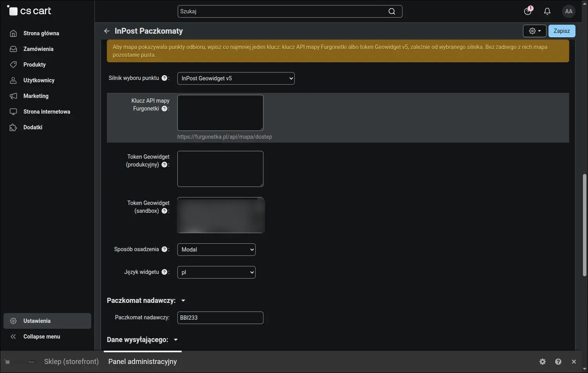Show help for Silnik wyboru punktu
This screenshot has height=373, width=588.
coord(164,78)
